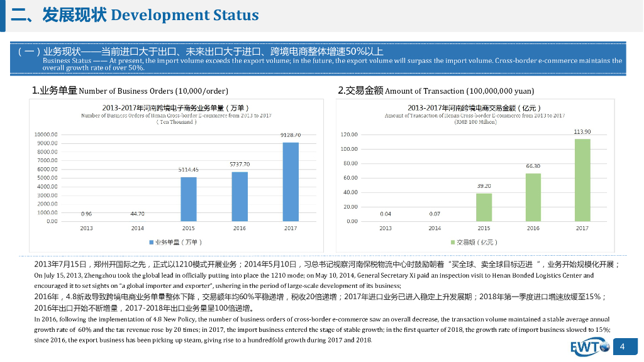Select the 2017 green bar labeled 113.90

pos(582,180)
